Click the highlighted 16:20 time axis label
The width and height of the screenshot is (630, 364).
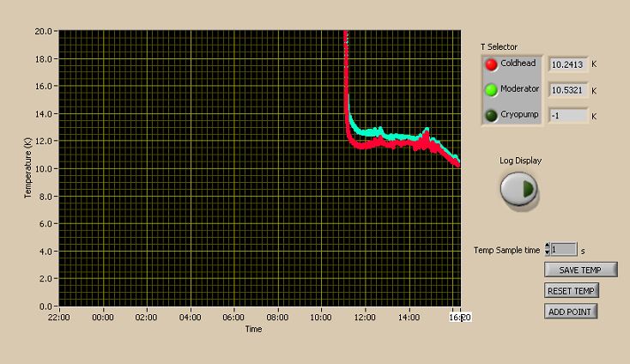pos(460,318)
